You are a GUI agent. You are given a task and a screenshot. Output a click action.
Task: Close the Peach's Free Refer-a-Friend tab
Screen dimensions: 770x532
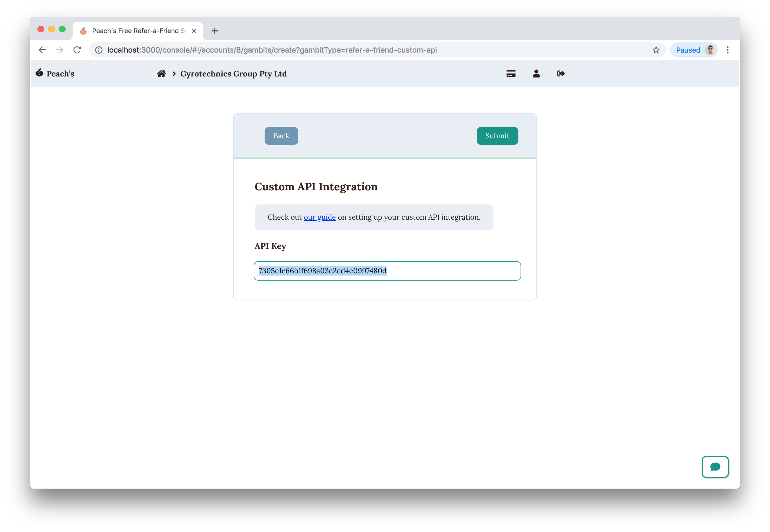(194, 31)
